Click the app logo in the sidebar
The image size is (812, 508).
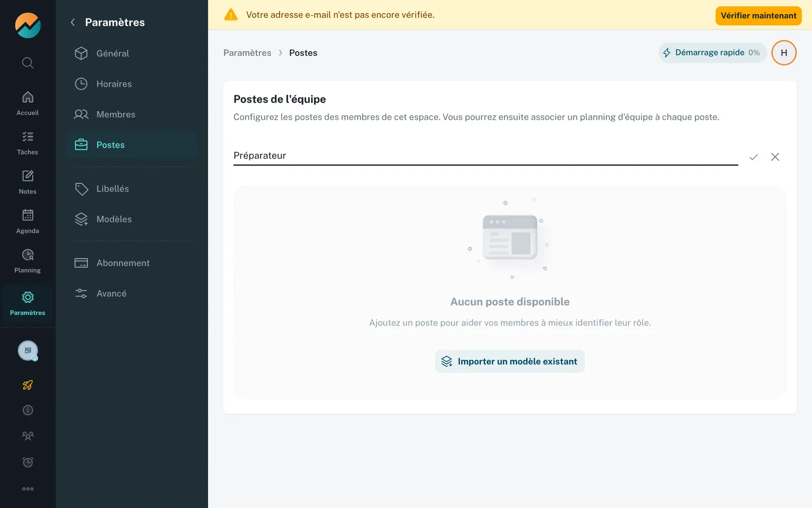tap(28, 25)
